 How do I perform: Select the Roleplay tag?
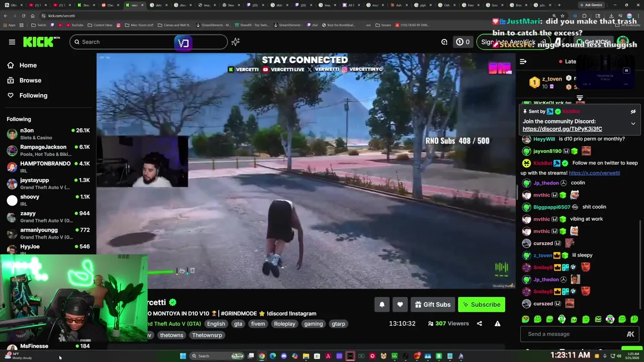(x=285, y=324)
